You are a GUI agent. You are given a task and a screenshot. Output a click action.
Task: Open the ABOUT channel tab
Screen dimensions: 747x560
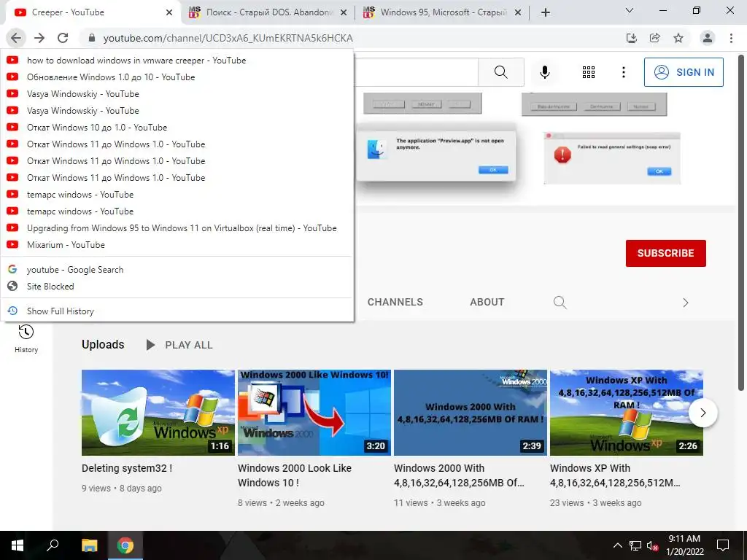(487, 302)
